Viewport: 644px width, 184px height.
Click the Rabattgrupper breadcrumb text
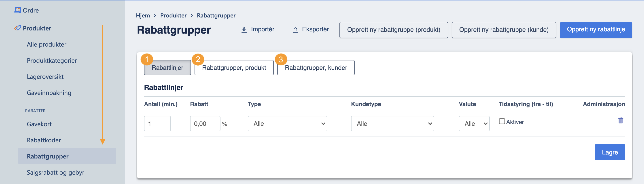216,15
